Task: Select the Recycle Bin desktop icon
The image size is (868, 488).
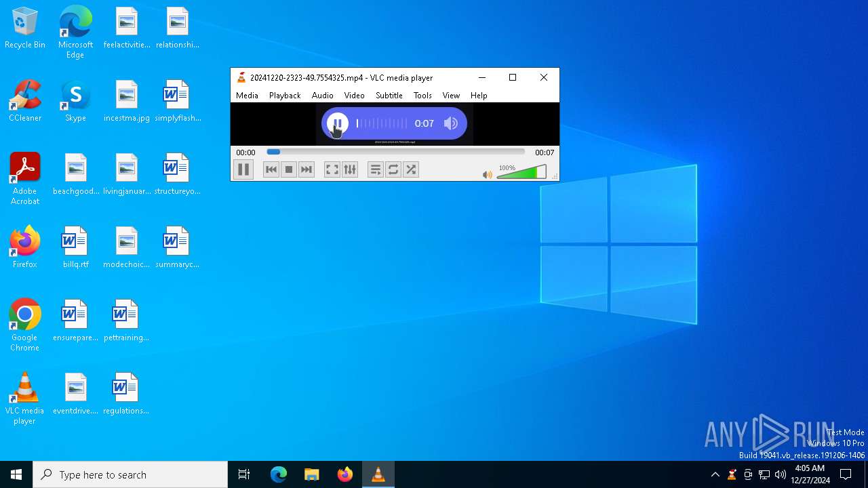Action: click(x=25, y=28)
